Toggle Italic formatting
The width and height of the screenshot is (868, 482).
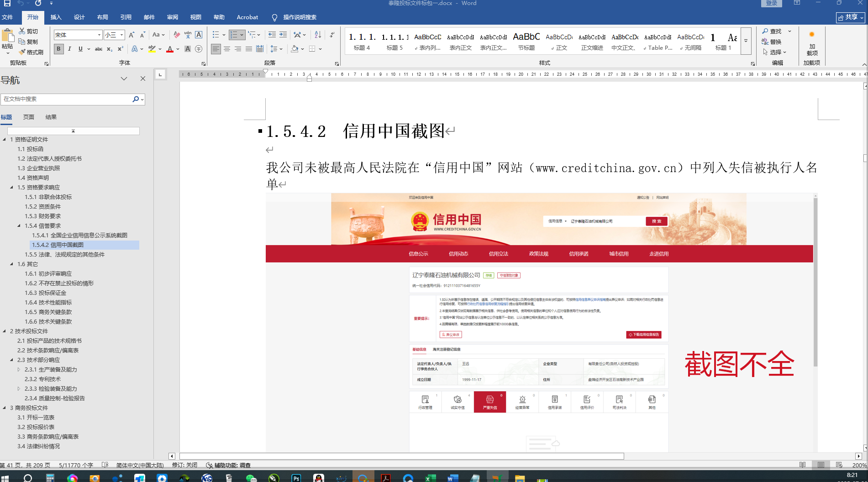(69, 49)
